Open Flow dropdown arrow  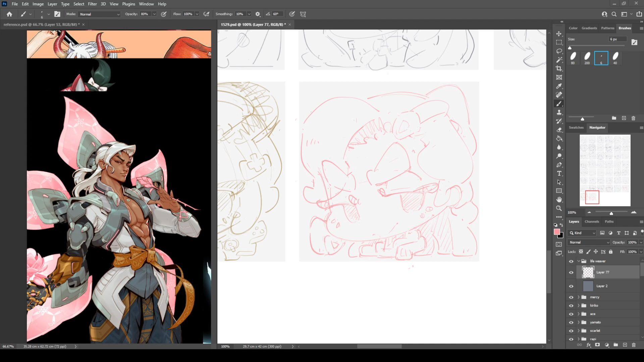click(x=197, y=14)
